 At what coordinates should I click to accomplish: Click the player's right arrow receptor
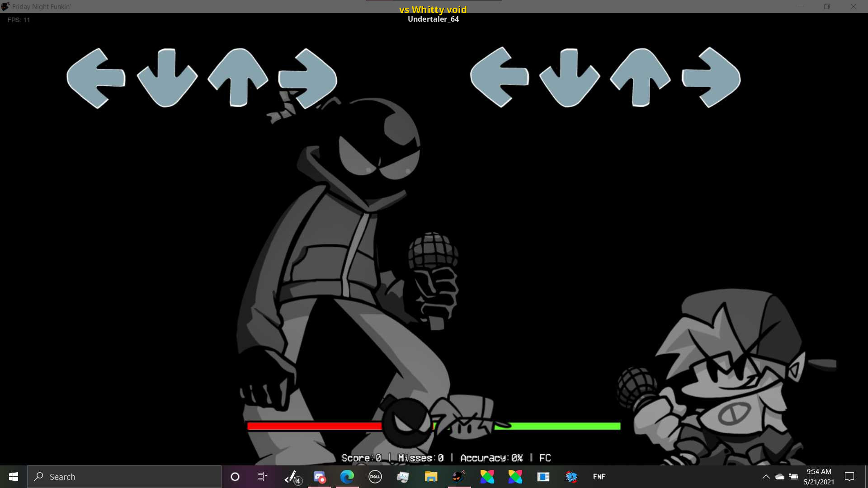click(711, 78)
